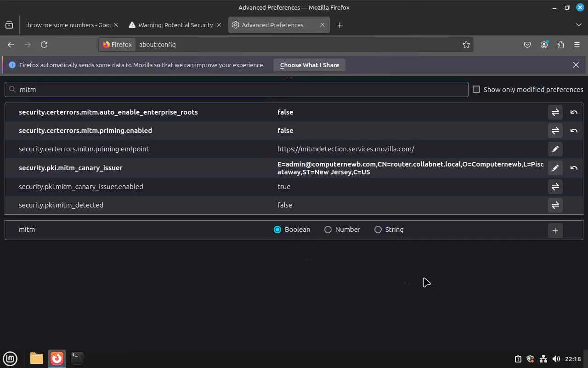Add the new mitm preference
The height and width of the screenshot is (368, 588).
(x=555, y=230)
